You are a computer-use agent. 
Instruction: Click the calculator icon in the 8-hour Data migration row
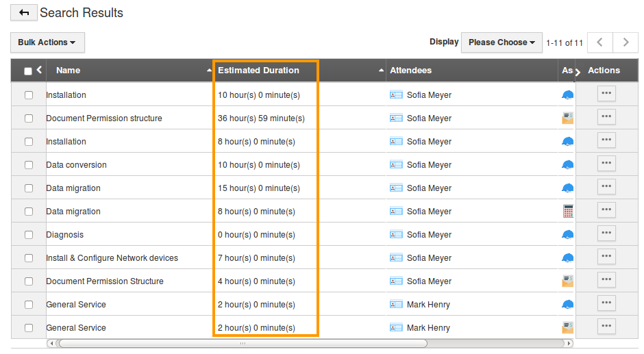(567, 212)
